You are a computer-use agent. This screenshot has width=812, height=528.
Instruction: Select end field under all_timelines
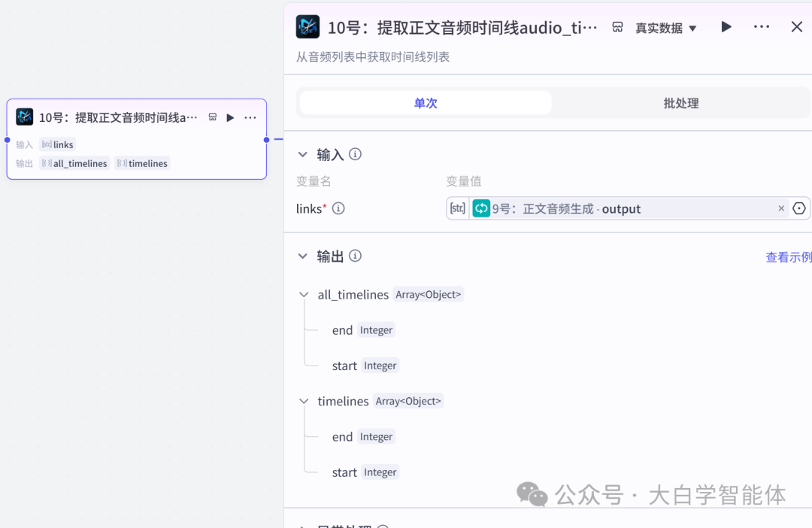[x=342, y=330]
